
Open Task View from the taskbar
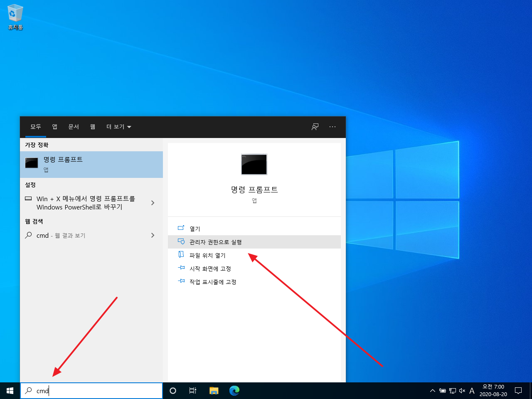(193, 391)
